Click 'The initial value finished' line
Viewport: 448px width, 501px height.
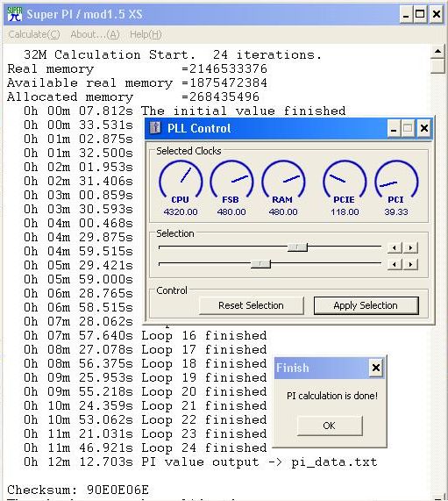185,111
